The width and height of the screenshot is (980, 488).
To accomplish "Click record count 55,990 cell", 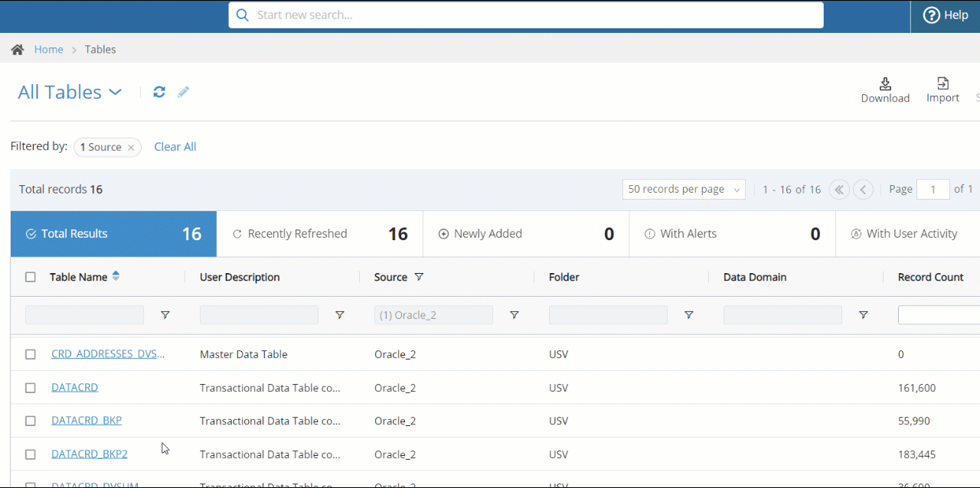I will click(914, 421).
